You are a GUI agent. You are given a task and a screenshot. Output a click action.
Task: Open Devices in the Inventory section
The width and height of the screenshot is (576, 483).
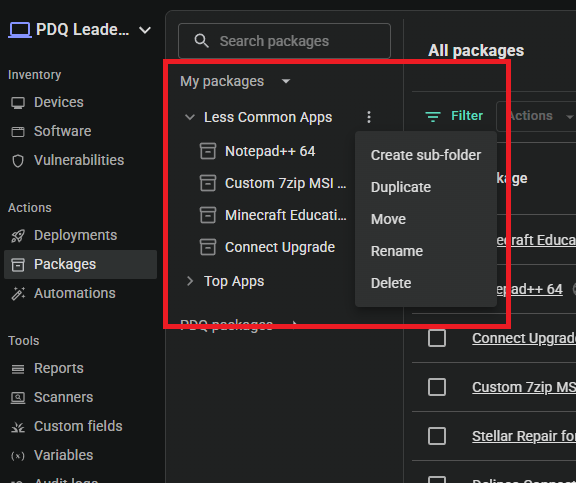pyautogui.click(x=58, y=102)
